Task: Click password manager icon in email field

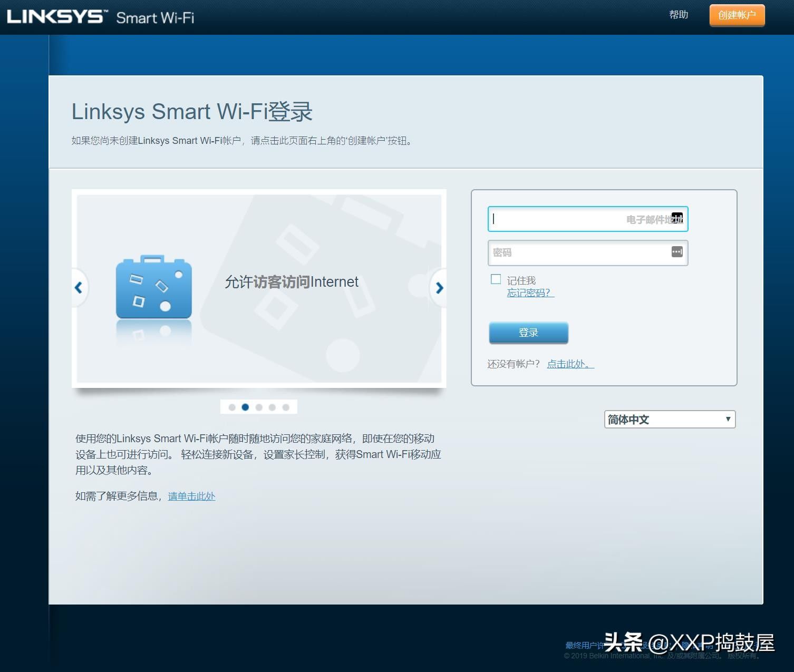Action: (x=677, y=218)
